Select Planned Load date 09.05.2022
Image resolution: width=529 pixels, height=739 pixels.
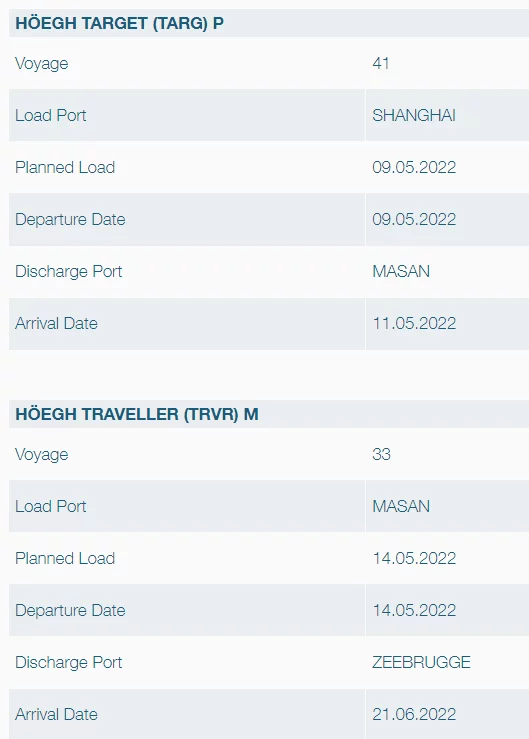(414, 167)
